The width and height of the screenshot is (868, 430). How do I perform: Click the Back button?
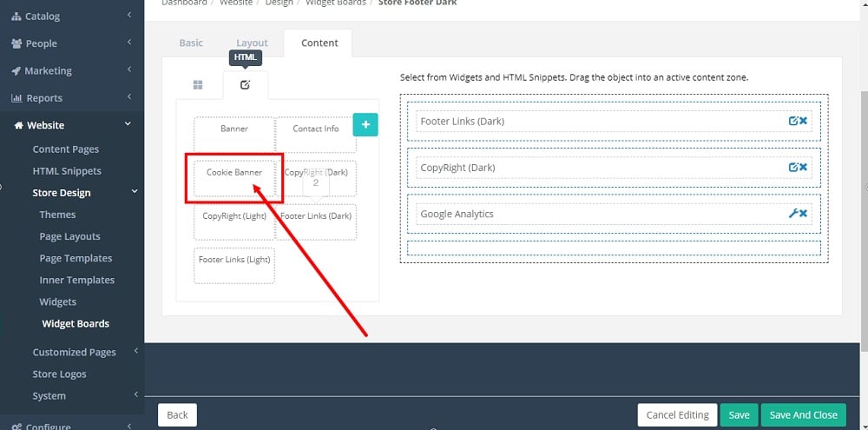tap(177, 415)
